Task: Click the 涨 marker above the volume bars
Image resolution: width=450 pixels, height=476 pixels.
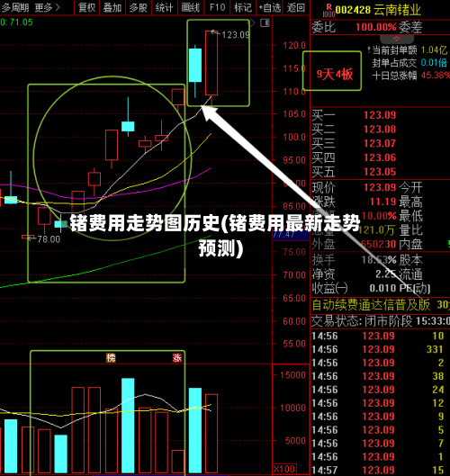Action: (177, 358)
